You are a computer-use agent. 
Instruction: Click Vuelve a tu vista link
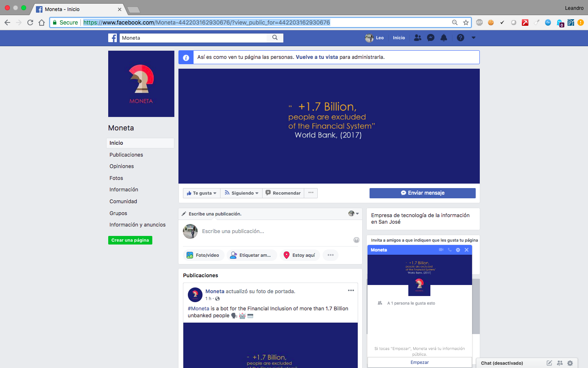point(317,57)
